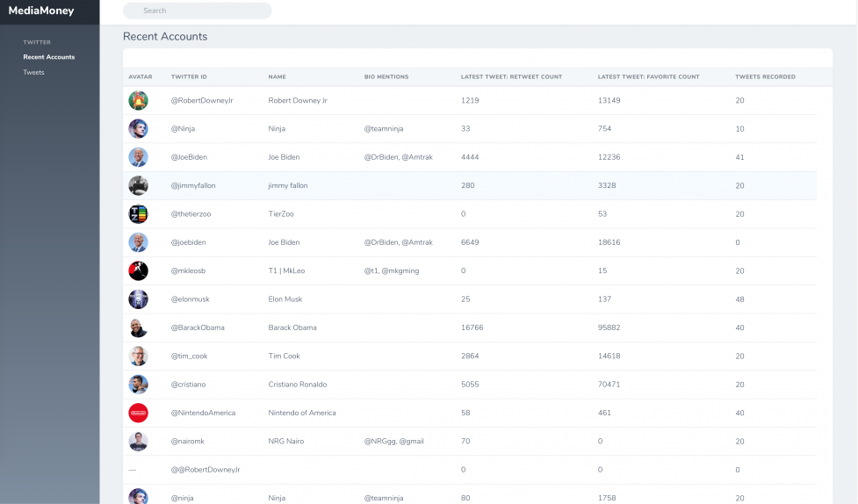This screenshot has width=858, height=504.
Task: Open the jimmy fallon avatar
Action: tap(138, 186)
